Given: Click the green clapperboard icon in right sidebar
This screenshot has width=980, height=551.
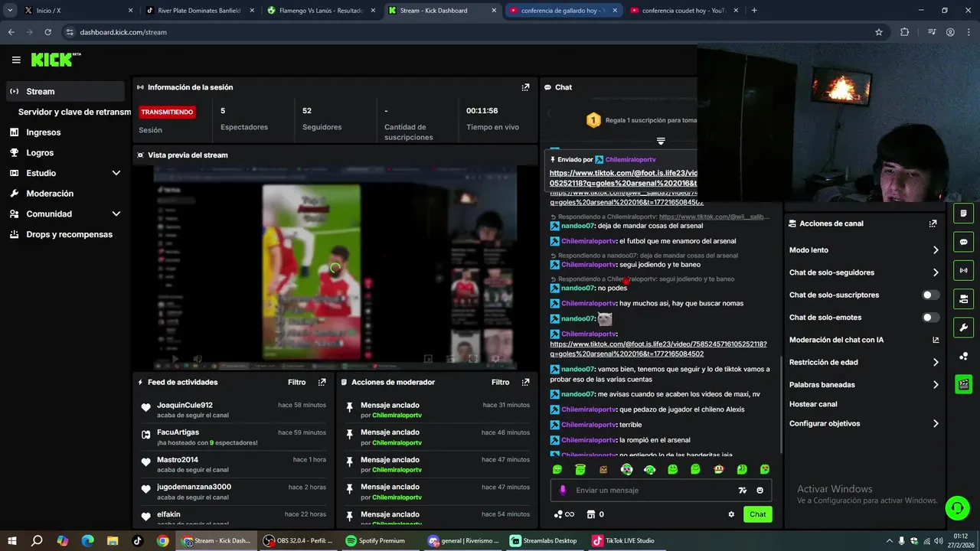Looking at the screenshot, I should [x=963, y=384].
